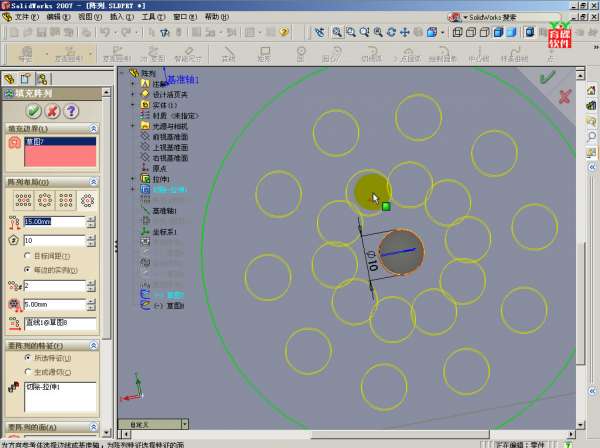The width and height of the screenshot is (600, 448).
Task: Click the red cancel X in graphics corner
Action: [x=565, y=97]
